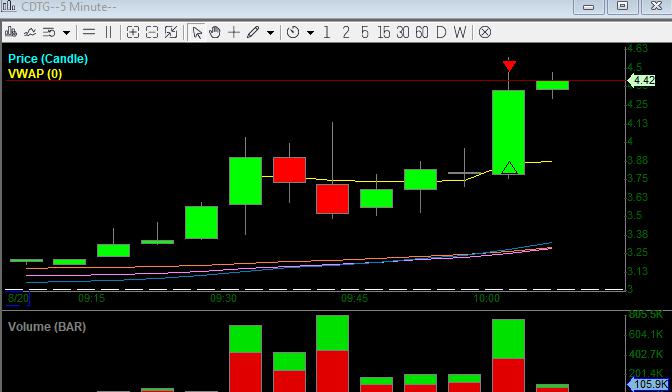Viewport: 672px width, 392px height.
Task: Expand the dropdown arrow beside settings icon
Action: [66, 33]
